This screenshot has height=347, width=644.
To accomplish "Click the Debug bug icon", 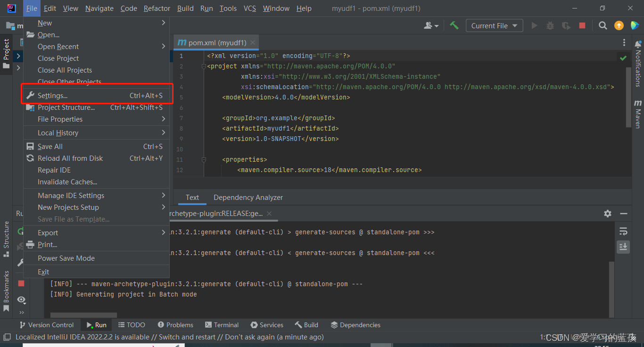I will 550,25.
